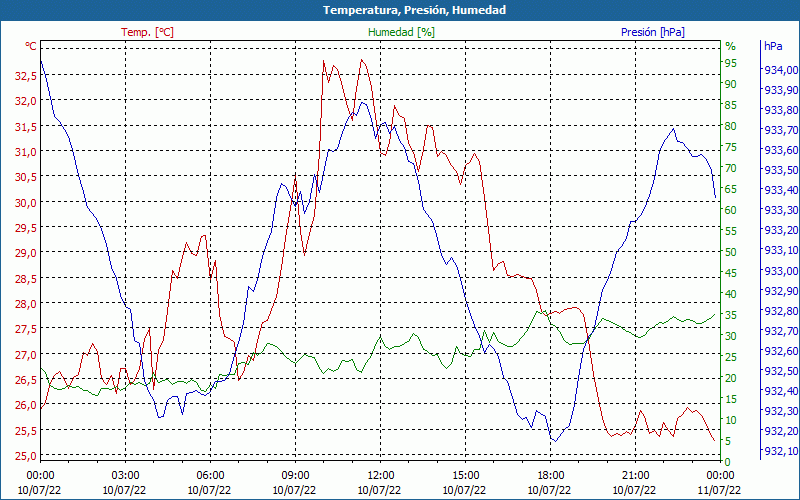Click the '27,0' temperature axis value
This screenshot has height=500, width=800.
coord(26,354)
